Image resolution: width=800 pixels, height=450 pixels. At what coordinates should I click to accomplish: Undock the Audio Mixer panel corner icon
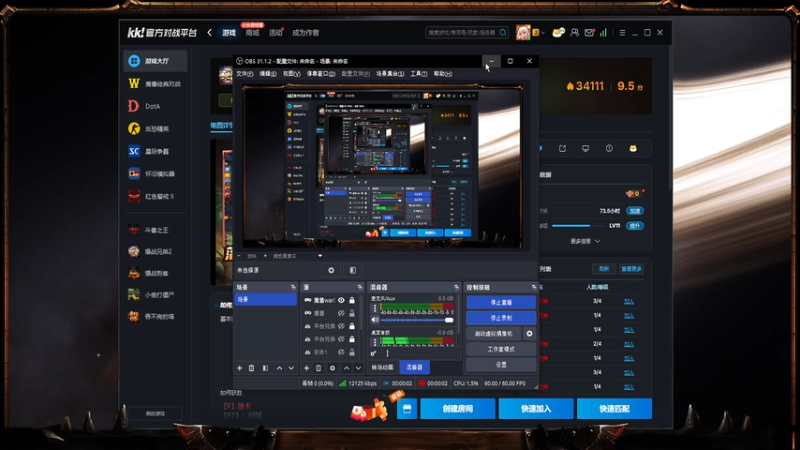coord(456,287)
